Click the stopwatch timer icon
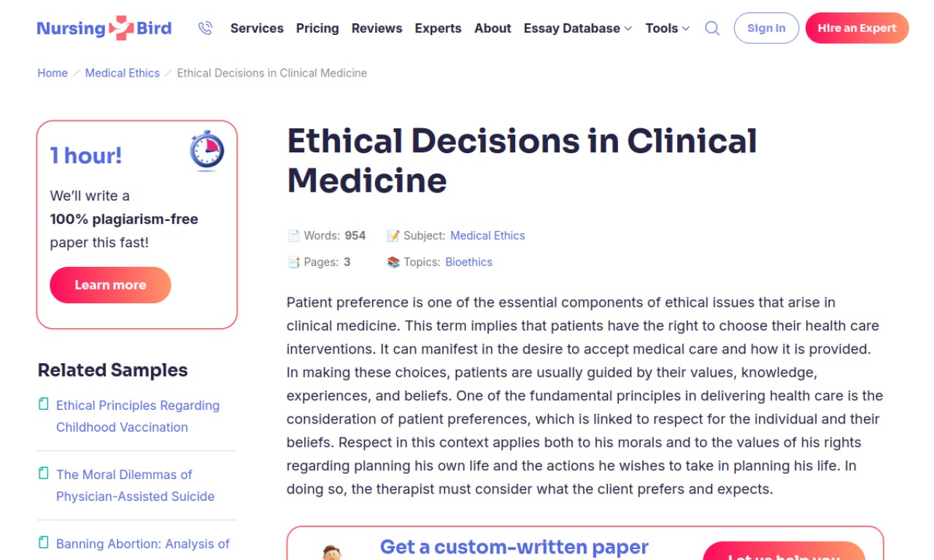The width and height of the screenshot is (934, 560). point(207,151)
